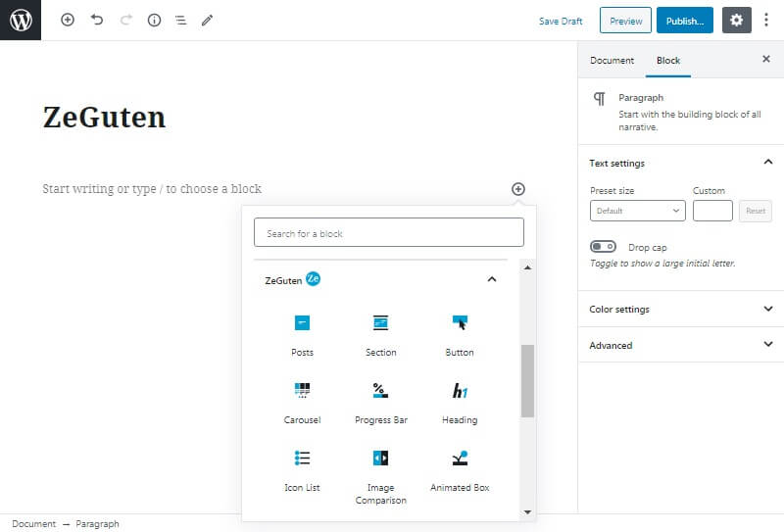Click the Preview button

pos(625,21)
